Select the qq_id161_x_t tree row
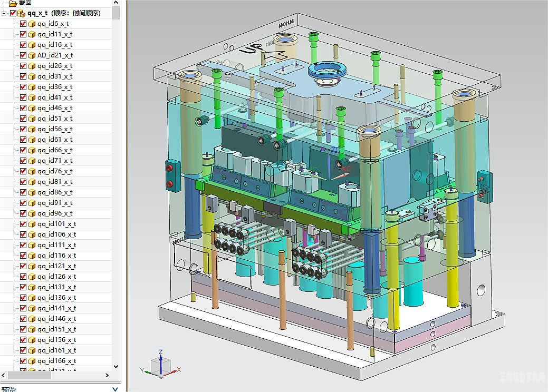Image resolution: width=548 pixels, height=392 pixels. pos(56,350)
